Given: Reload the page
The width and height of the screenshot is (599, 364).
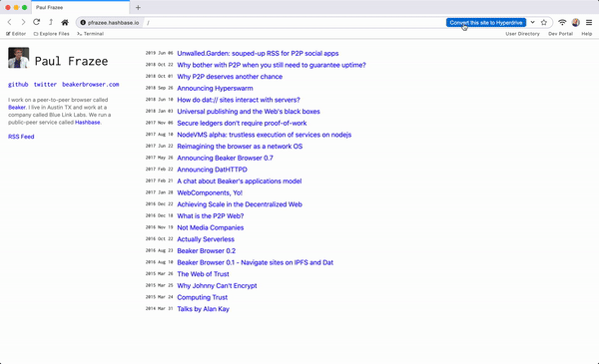Looking at the screenshot, I should point(36,22).
